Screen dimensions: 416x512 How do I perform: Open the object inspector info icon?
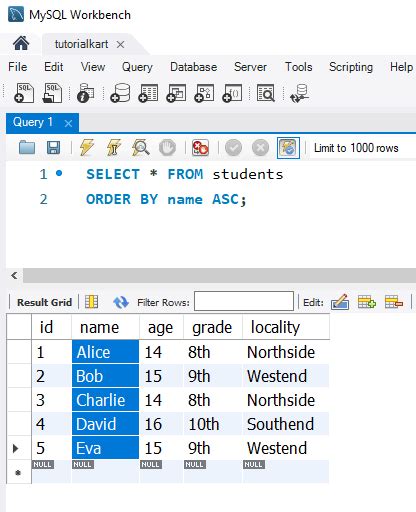coord(86,93)
